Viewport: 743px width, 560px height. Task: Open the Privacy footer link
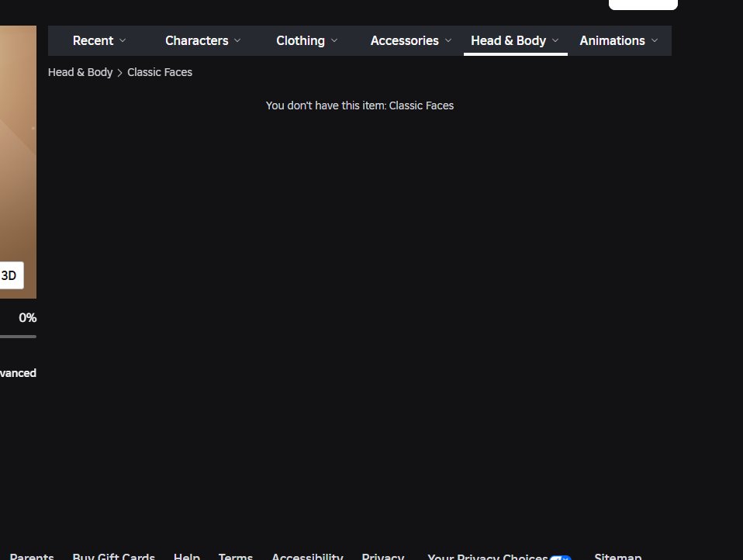pos(383,556)
